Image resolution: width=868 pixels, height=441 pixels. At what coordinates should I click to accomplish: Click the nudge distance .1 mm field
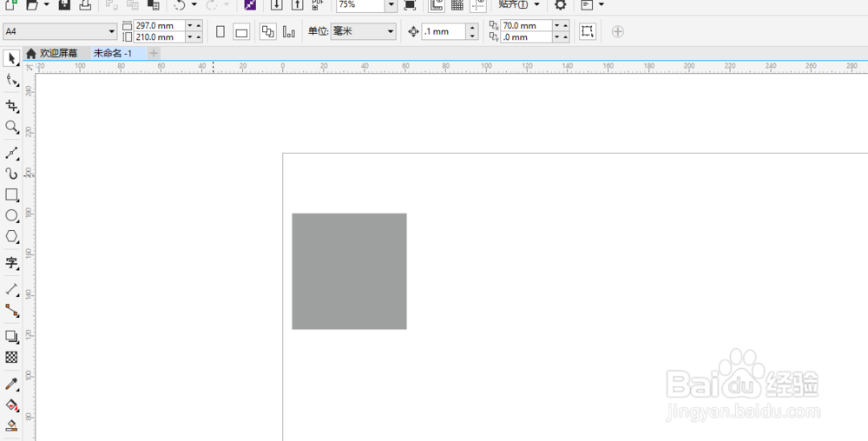coord(444,31)
